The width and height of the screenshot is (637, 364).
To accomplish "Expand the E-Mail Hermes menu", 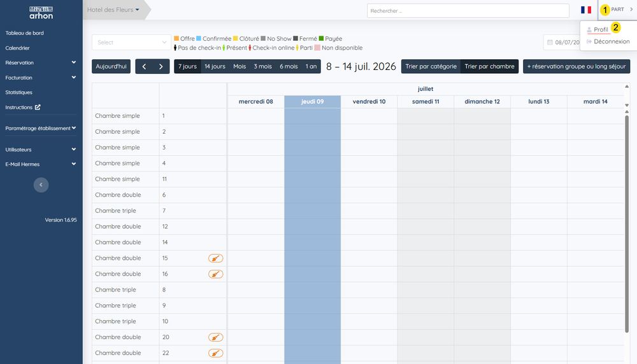I will pos(41,164).
